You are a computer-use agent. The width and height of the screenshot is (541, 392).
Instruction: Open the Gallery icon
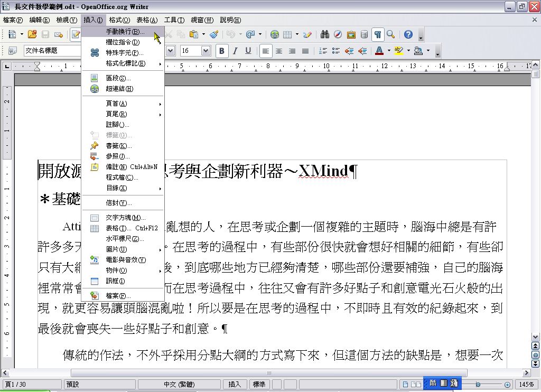coord(351,34)
